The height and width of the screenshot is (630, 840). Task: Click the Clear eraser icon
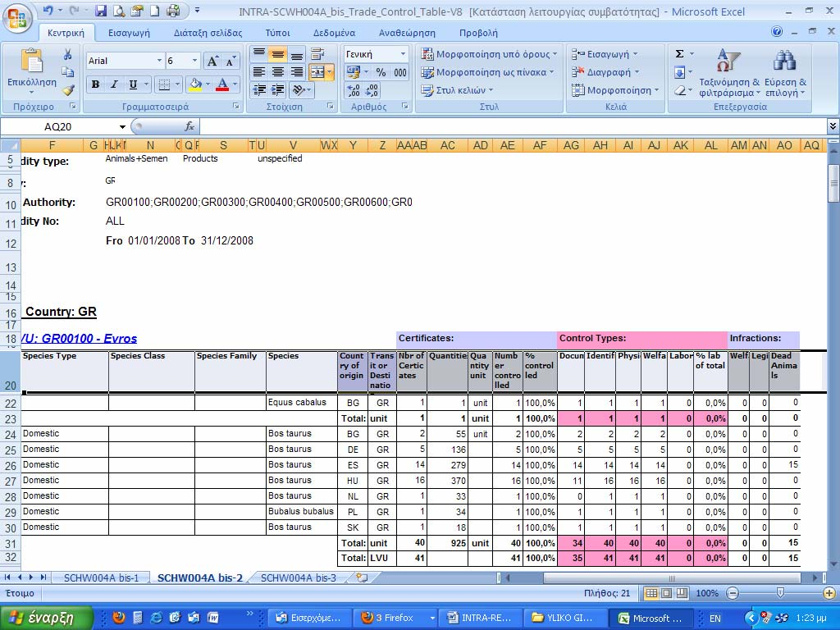click(679, 90)
